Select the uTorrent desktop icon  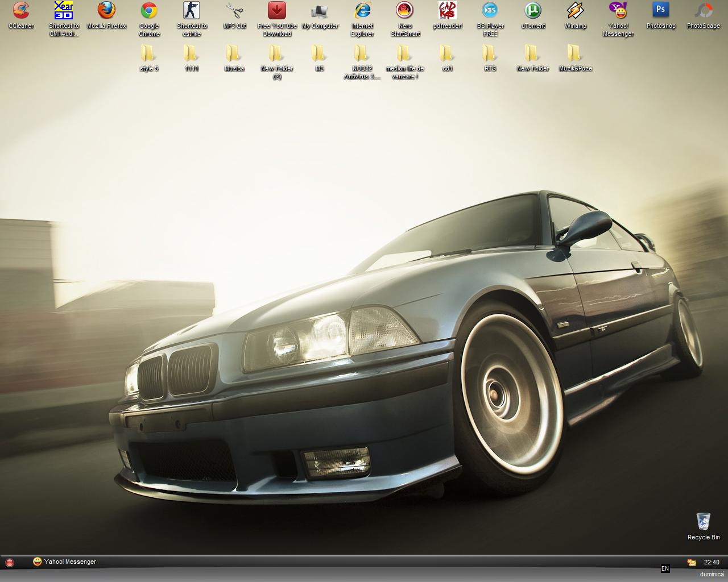[x=533, y=11]
